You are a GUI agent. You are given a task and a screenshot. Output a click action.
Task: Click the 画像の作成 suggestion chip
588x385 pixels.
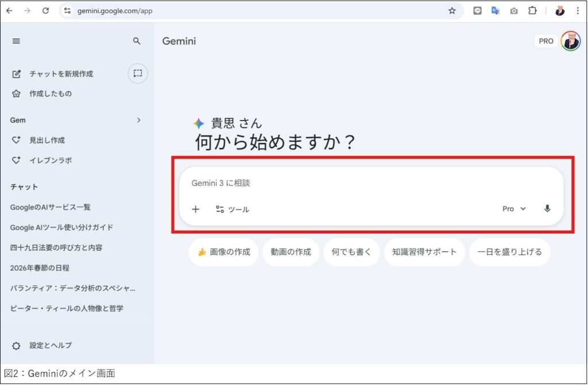point(223,252)
